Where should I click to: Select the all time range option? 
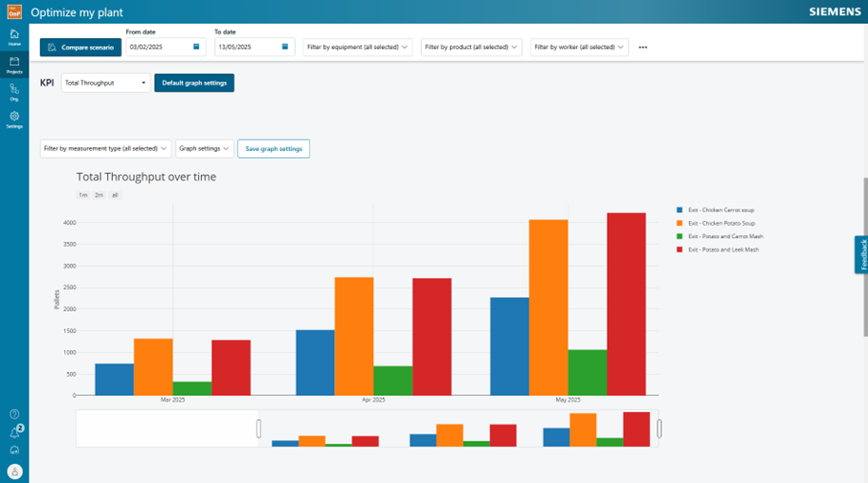pos(115,195)
